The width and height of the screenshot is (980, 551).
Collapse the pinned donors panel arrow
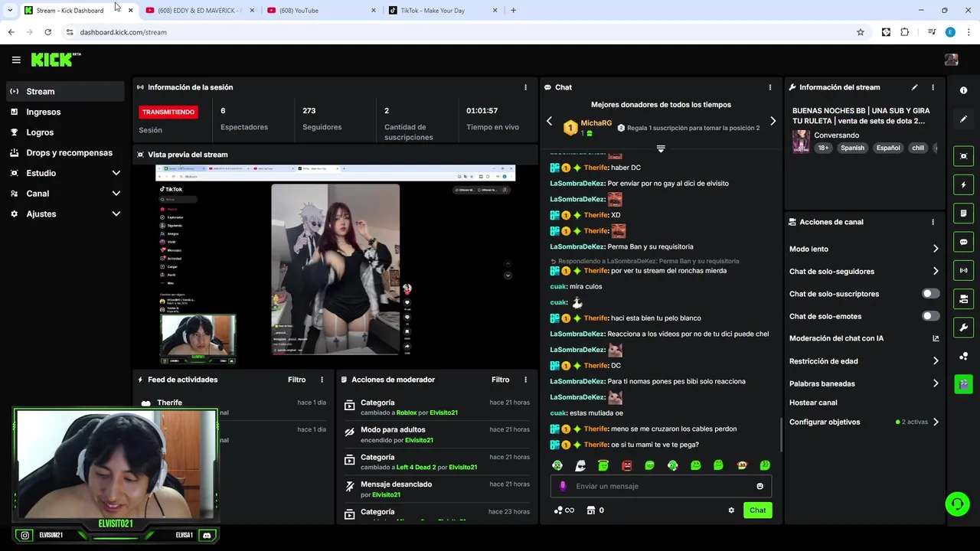[661, 148]
